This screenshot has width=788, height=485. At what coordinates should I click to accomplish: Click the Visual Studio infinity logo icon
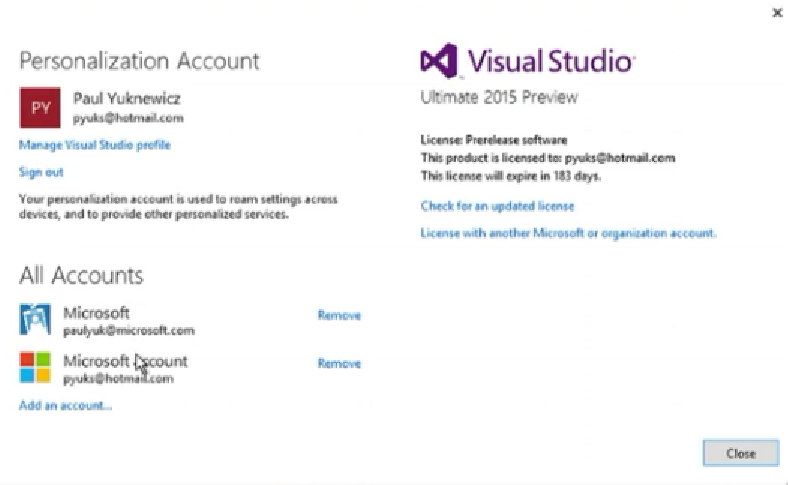439,61
